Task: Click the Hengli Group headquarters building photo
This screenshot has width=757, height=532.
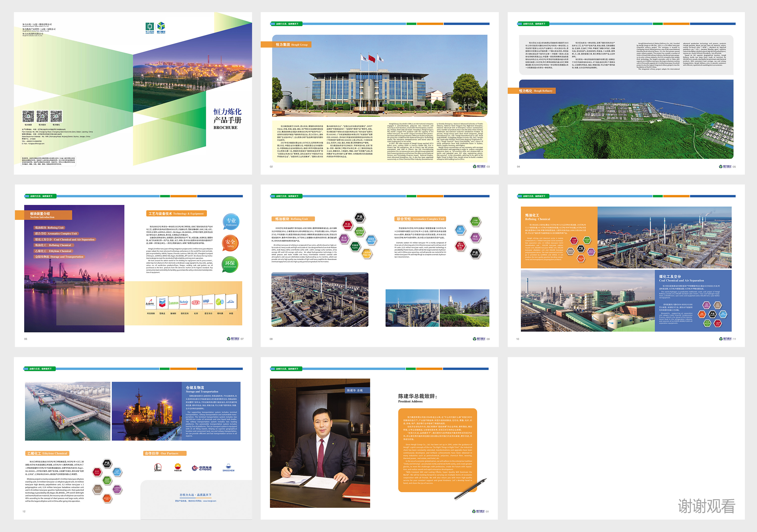Action: click(x=380, y=76)
